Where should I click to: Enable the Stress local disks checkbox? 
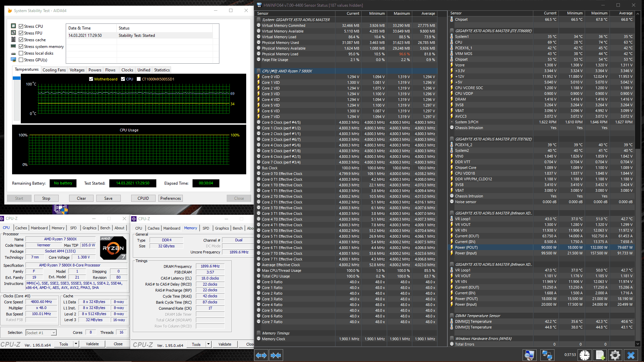point(21,53)
